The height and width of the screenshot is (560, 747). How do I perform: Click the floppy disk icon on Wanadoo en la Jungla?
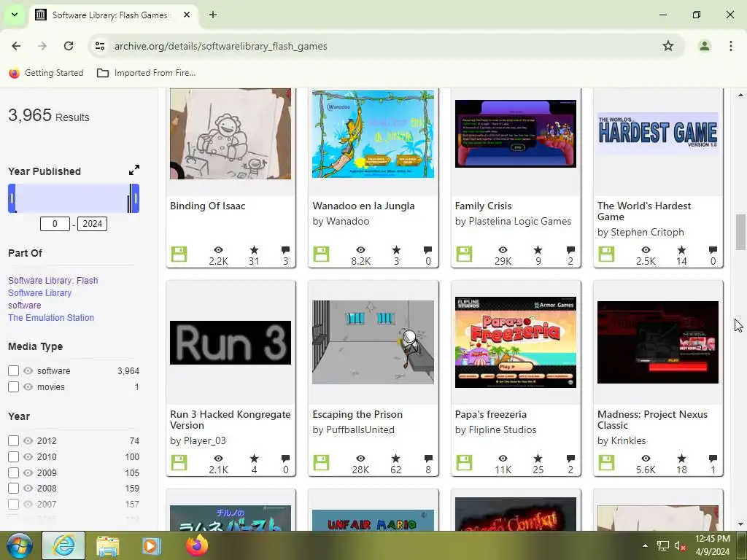coord(321,254)
